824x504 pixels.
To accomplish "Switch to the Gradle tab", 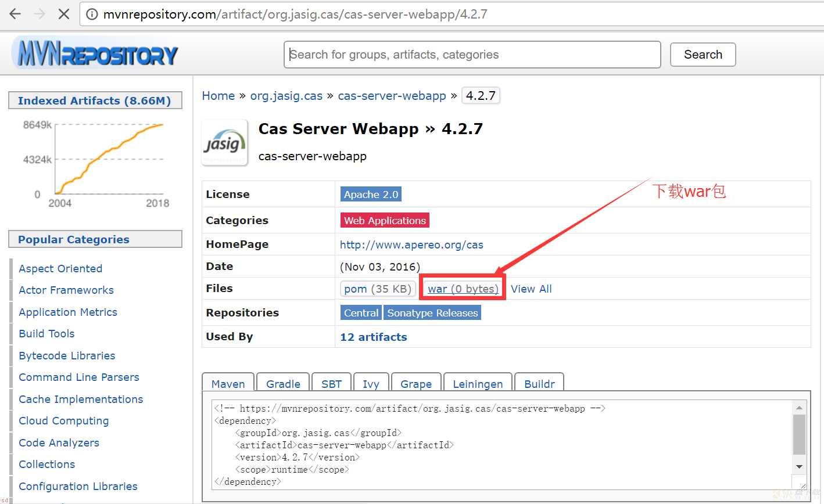I will (283, 384).
